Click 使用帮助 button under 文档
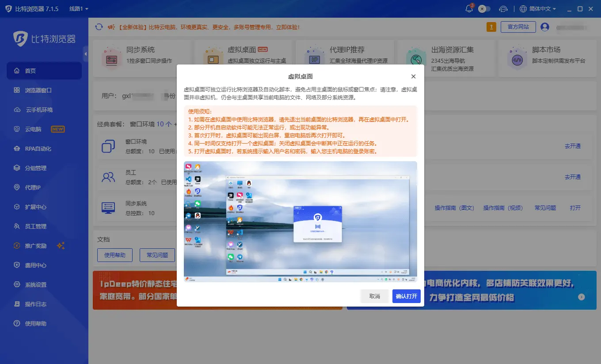Image resolution: width=601 pixels, height=364 pixels. pyautogui.click(x=115, y=255)
